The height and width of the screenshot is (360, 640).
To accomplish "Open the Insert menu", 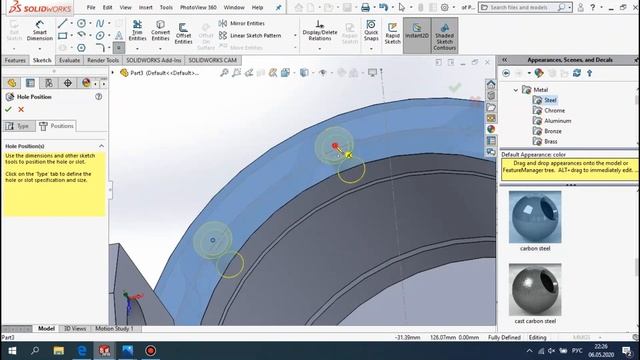I will (x=145, y=7).
